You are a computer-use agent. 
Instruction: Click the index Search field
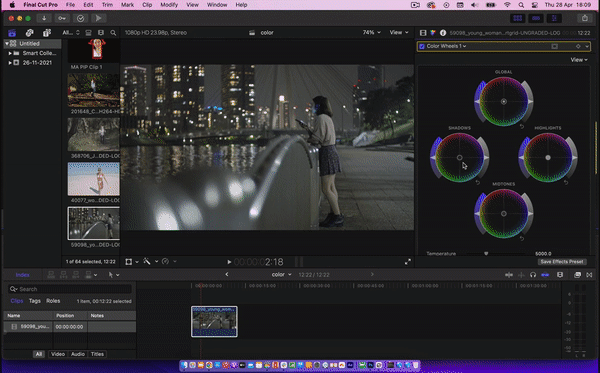click(x=70, y=289)
